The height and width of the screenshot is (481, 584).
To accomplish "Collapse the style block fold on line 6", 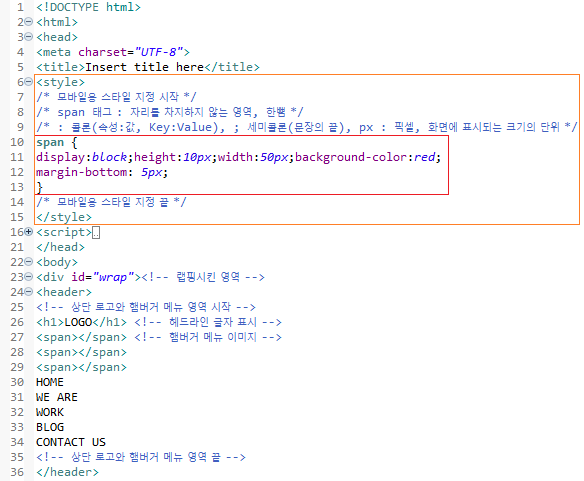I will coord(29,82).
